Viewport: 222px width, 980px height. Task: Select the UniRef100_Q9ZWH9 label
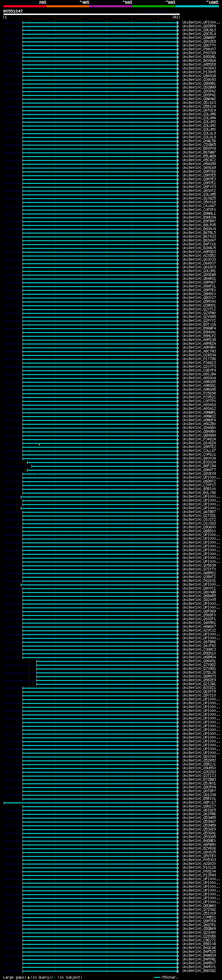click(x=199, y=88)
